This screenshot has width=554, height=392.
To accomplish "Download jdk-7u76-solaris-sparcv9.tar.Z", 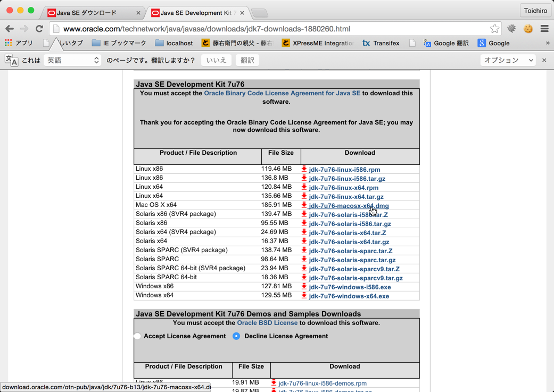I will tap(354, 269).
